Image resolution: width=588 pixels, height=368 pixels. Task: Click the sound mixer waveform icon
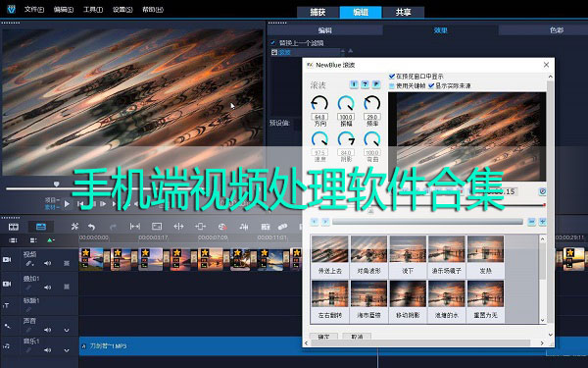(244, 227)
